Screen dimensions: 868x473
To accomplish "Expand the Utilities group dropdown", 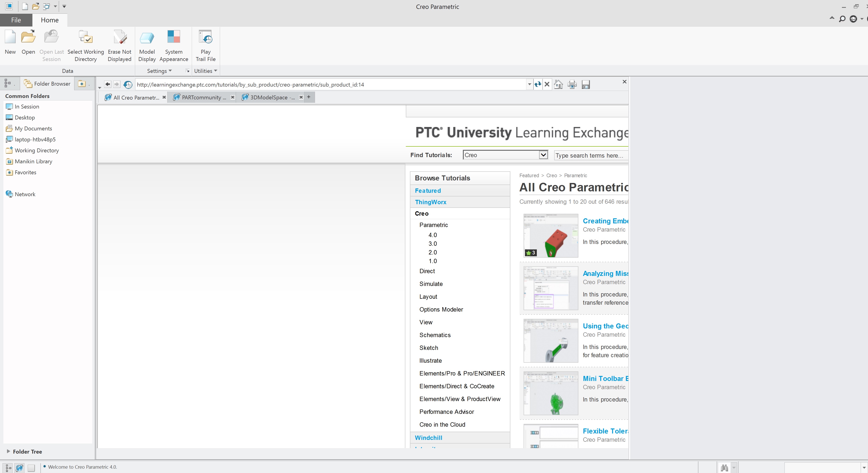I will 205,71.
